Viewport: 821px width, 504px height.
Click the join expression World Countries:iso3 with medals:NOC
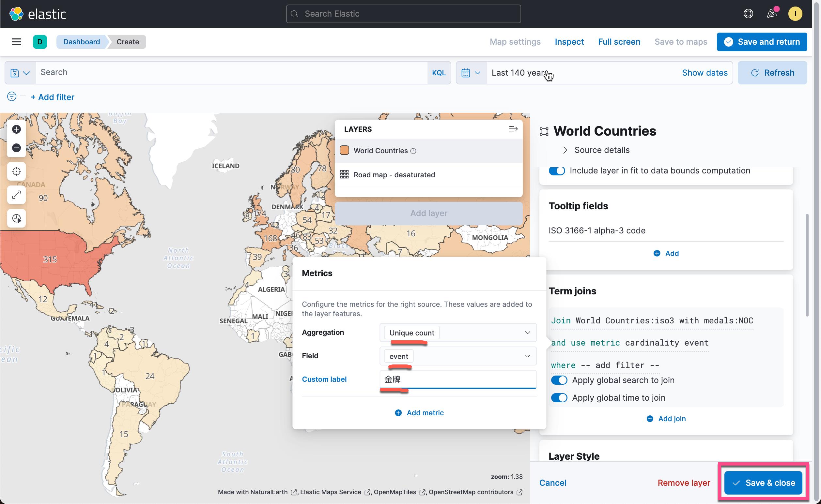(652, 321)
